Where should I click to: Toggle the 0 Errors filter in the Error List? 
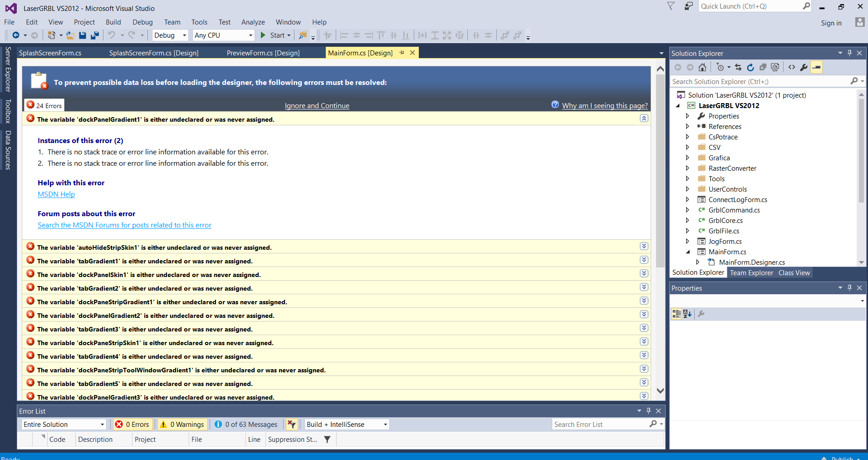pos(132,424)
